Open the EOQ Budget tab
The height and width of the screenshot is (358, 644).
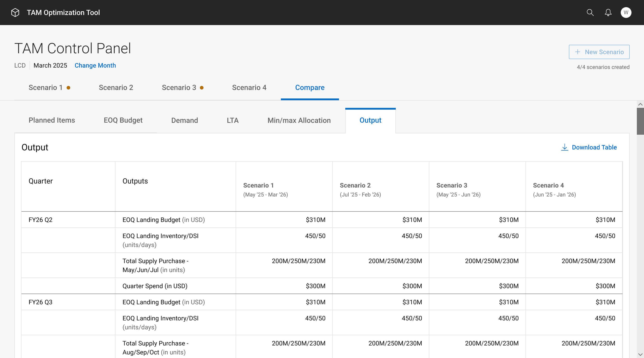click(123, 120)
